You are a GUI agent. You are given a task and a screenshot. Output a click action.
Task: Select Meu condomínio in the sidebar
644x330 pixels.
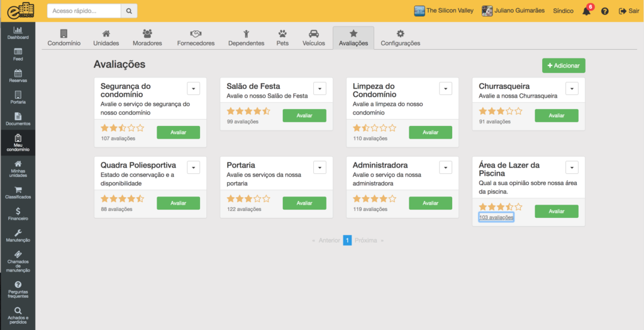coord(18,143)
